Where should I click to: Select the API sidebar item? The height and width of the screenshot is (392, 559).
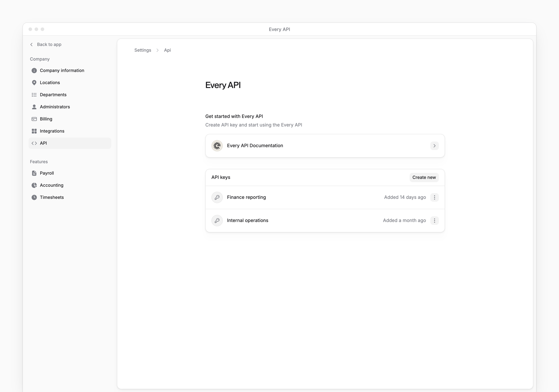70,143
